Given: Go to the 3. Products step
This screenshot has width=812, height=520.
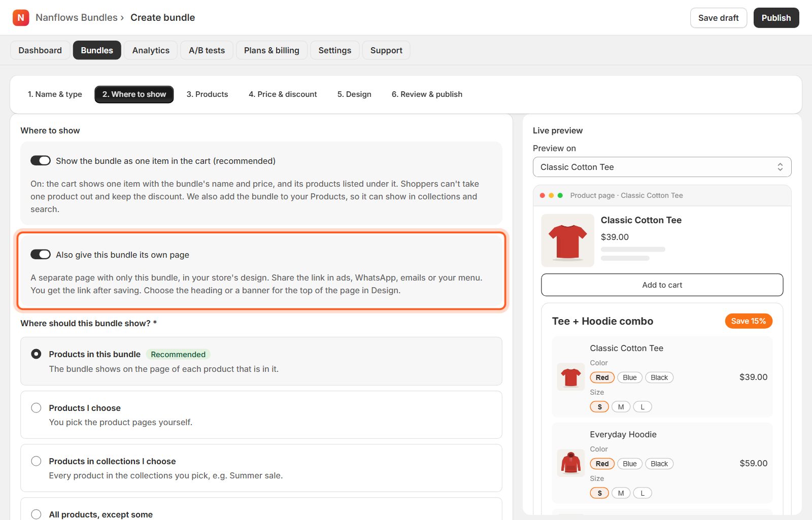Looking at the screenshot, I should pos(207,94).
